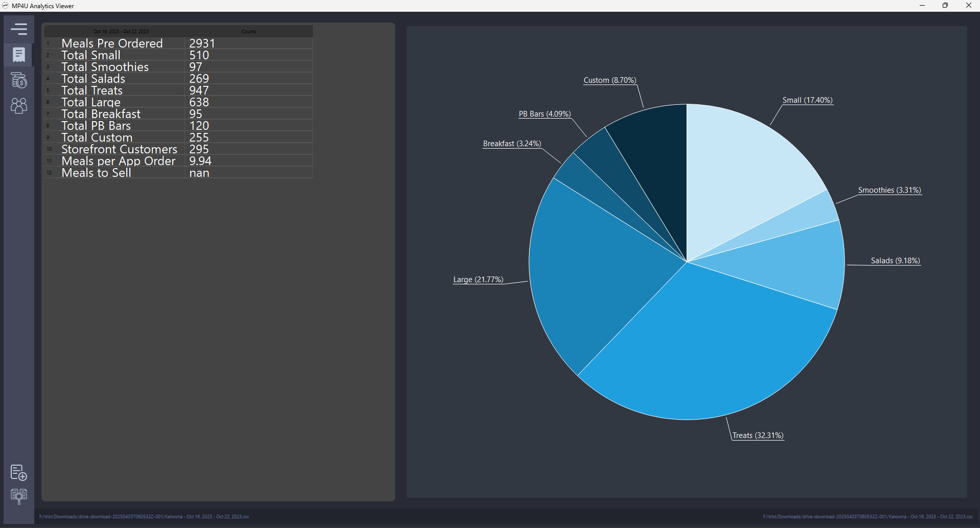Select the Total Smoothies row label
Screen dimensions: 980x528
click(x=105, y=67)
